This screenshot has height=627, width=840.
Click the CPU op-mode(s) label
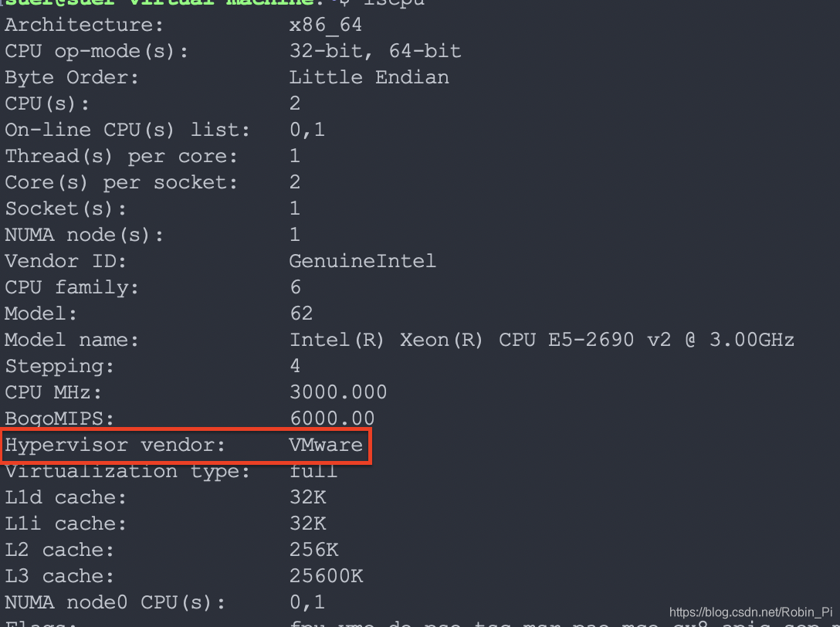click(x=97, y=52)
